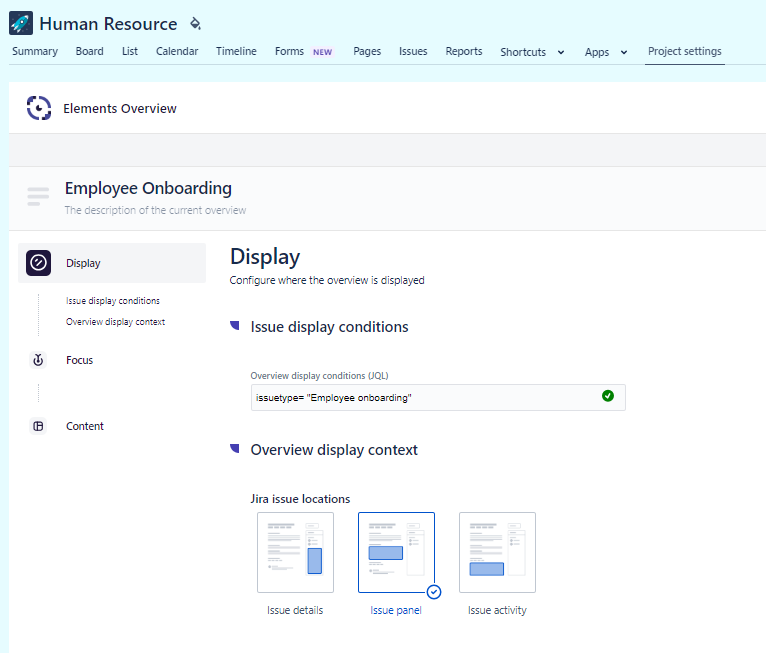Jump to Overview display context section
Image resolution: width=766 pixels, height=653 pixels.
click(115, 322)
